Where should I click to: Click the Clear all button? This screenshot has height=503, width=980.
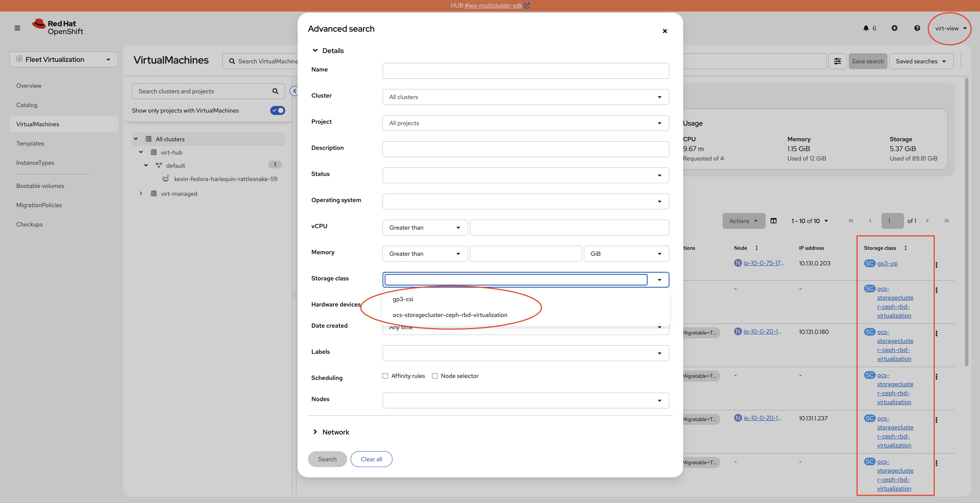[371, 459]
